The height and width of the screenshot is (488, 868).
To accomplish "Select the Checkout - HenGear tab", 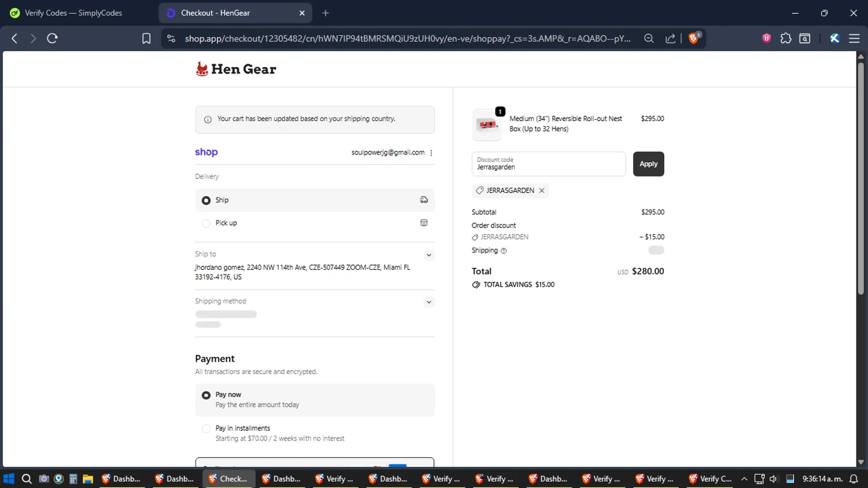I will [x=236, y=13].
